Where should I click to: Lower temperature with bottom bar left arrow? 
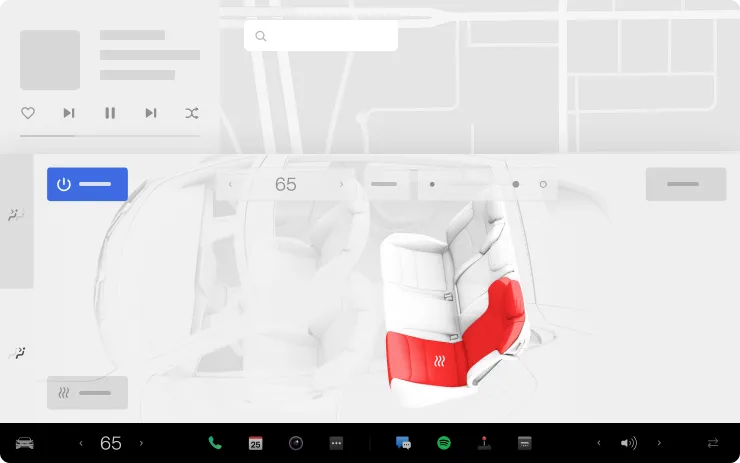tap(81, 443)
